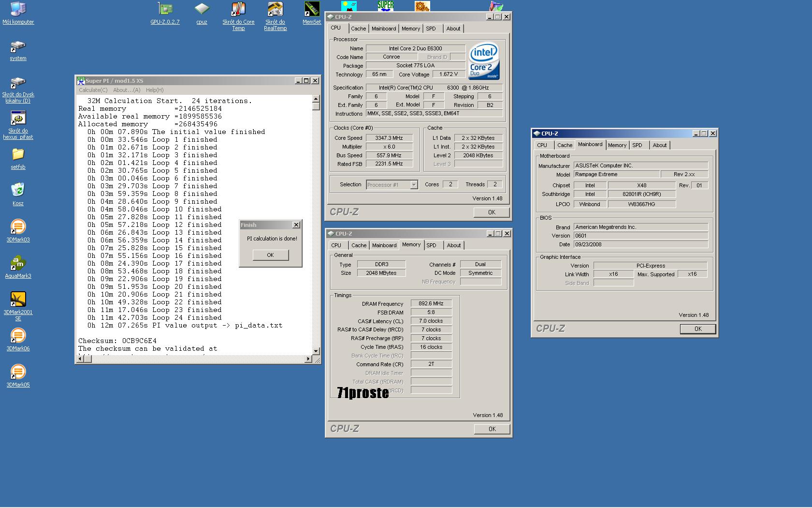
Task: Click the Core Voltage 1.672 V value
Action: click(x=449, y=74)
